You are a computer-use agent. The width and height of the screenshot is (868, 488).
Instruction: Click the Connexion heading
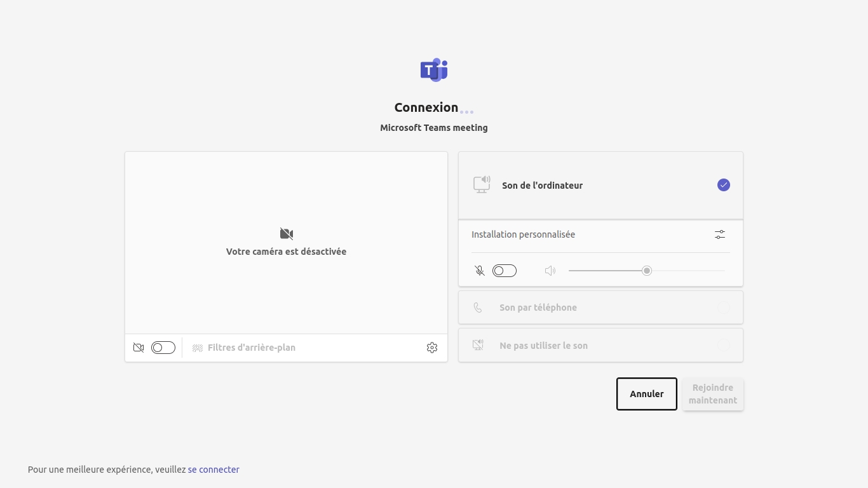[426, 107]
